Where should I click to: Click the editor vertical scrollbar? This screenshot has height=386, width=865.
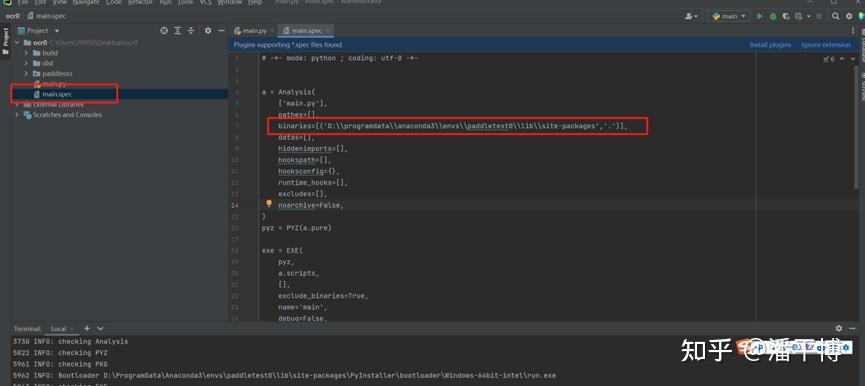pyautogui.click(x=857, y=127)
